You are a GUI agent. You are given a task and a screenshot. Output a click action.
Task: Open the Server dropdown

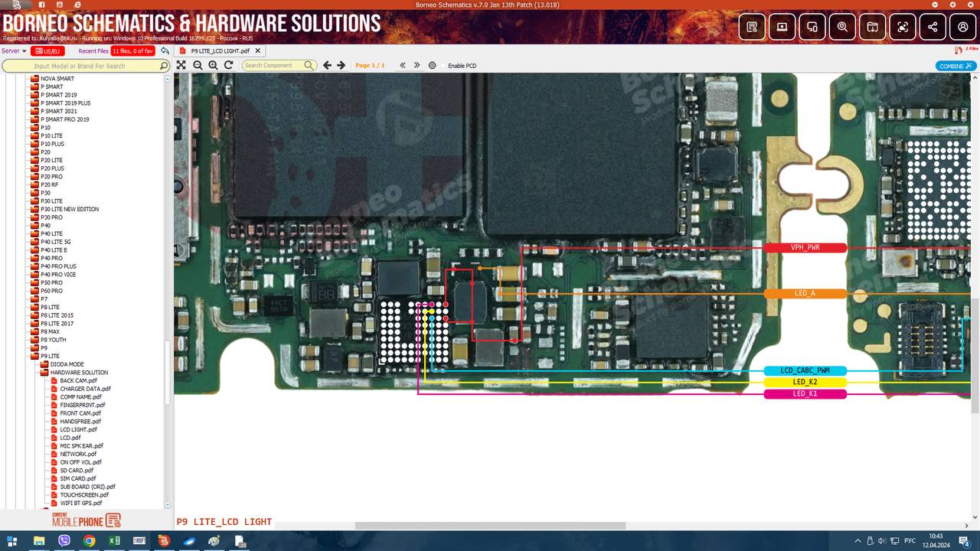14,51
